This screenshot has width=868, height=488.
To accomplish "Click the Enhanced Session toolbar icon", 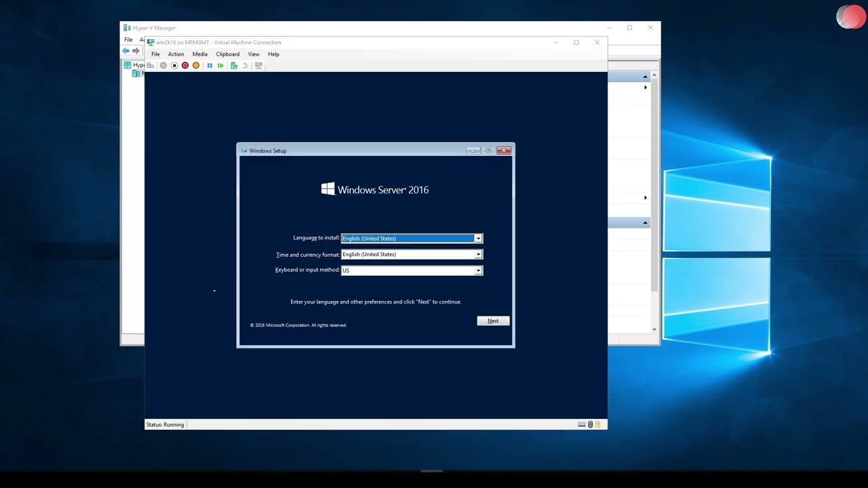I will (x=258, y=66).
